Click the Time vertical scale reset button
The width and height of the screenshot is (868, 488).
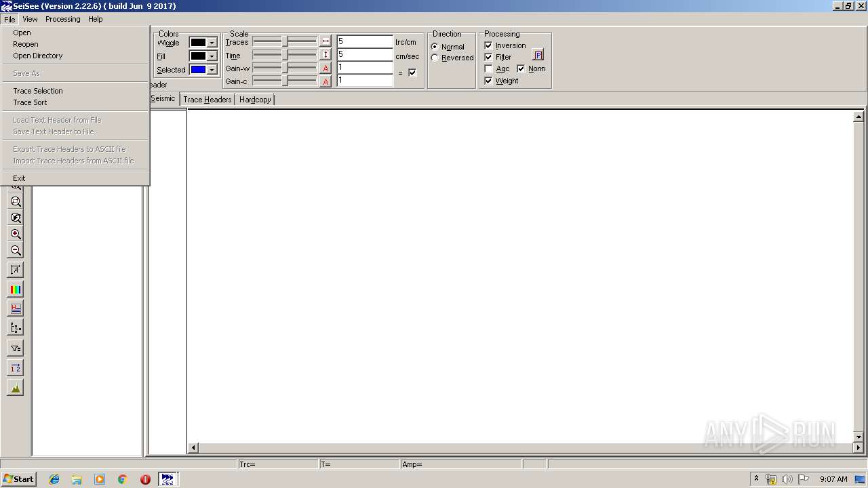(x=325, y=55)
